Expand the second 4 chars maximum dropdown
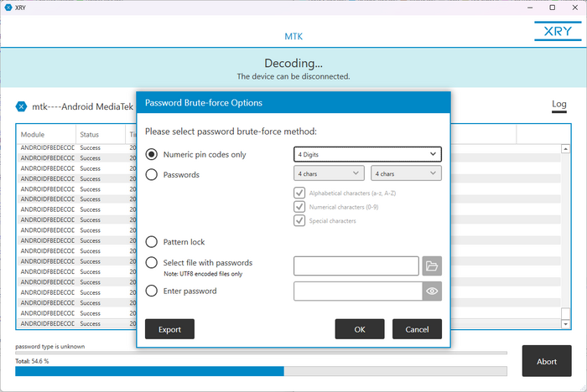The height and width of the screenshot is (392, 587). (406, 173)
